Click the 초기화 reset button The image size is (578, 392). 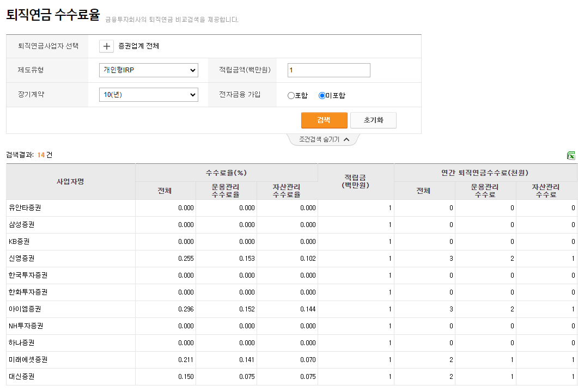click(x=373, y=120)
